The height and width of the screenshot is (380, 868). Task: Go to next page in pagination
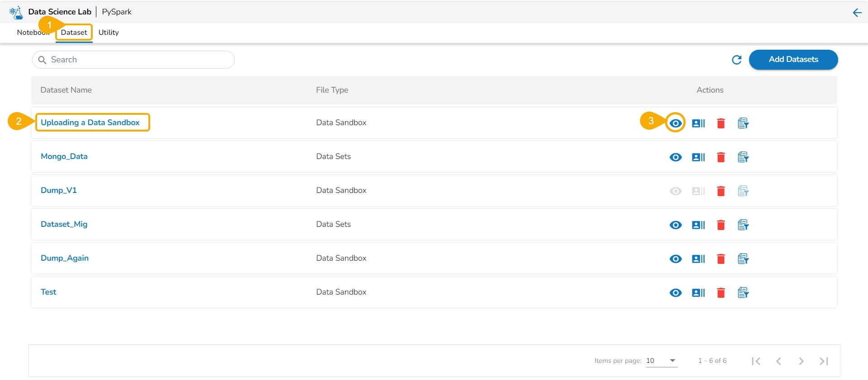(x=801, y=361)
